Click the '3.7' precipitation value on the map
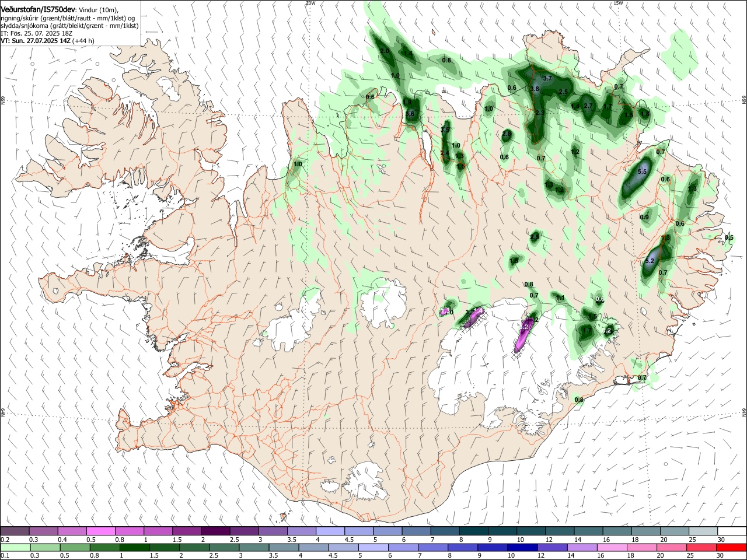The image size is (747, 560). point(547,78)
